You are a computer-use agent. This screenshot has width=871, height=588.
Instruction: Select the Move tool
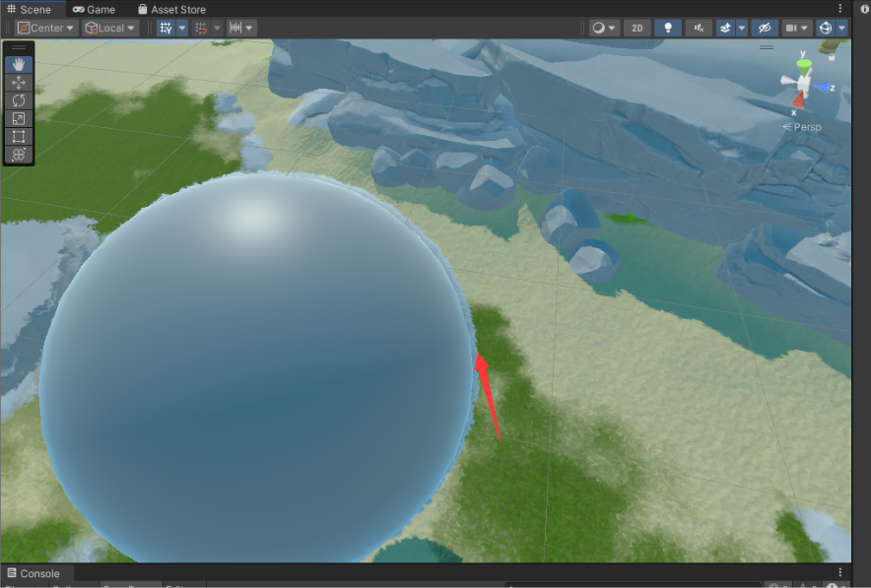19,83
